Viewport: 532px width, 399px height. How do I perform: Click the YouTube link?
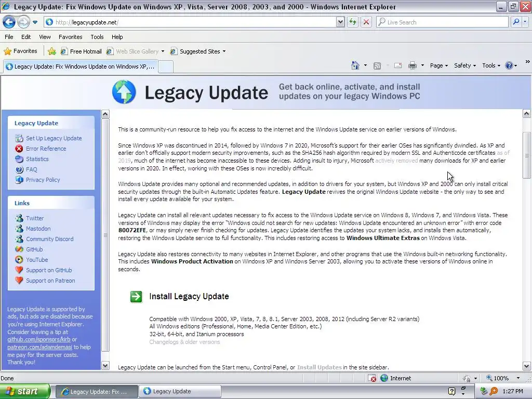[x=37, y=260]
